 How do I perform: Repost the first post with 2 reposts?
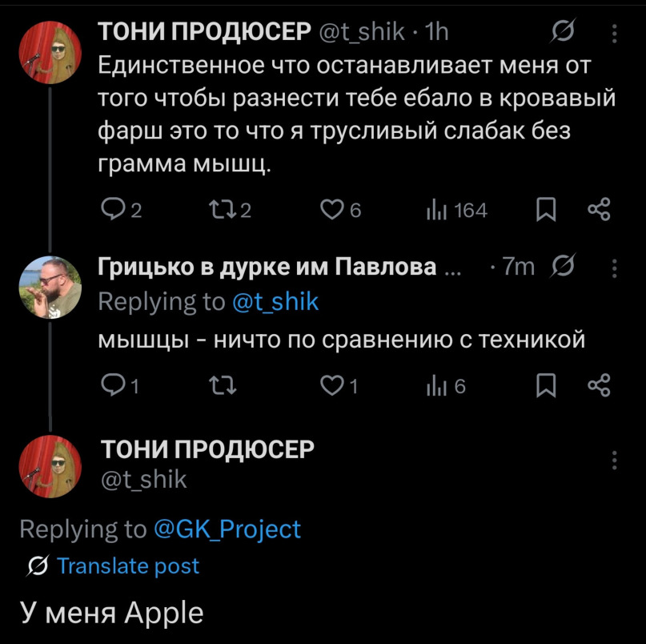click(x=218, y=210)
